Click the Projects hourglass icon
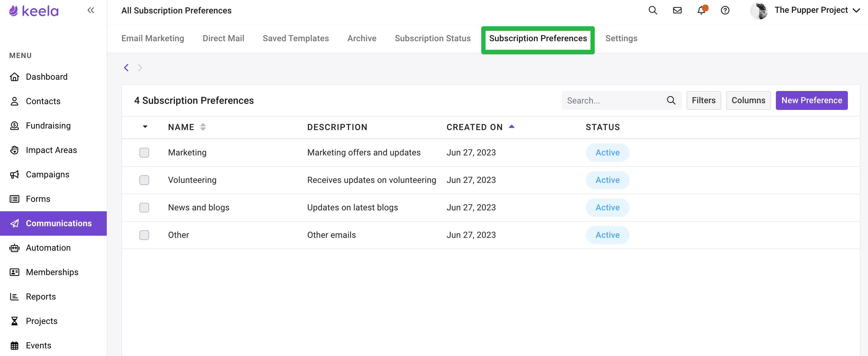 tap(14, 321)
